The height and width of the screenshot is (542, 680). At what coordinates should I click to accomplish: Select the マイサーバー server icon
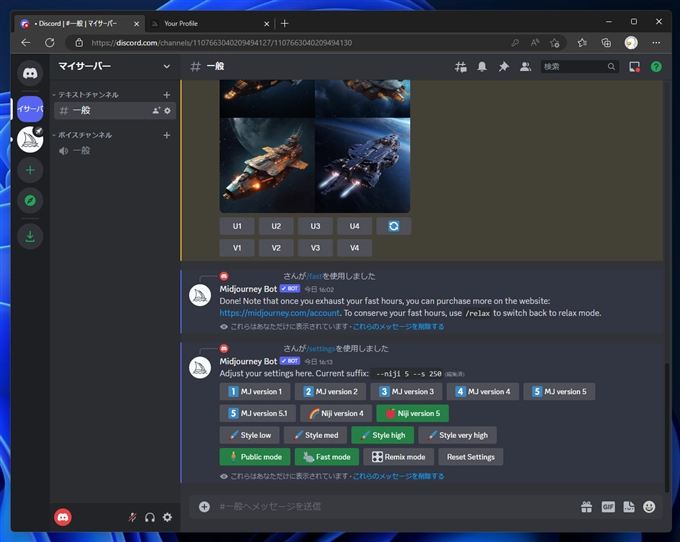[x=30, y=109]
